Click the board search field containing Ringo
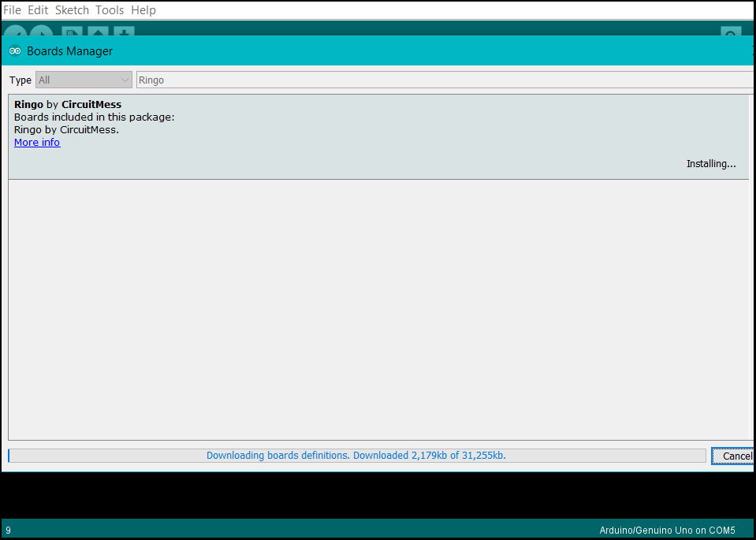The image size is (756, 540). (441, 80)
